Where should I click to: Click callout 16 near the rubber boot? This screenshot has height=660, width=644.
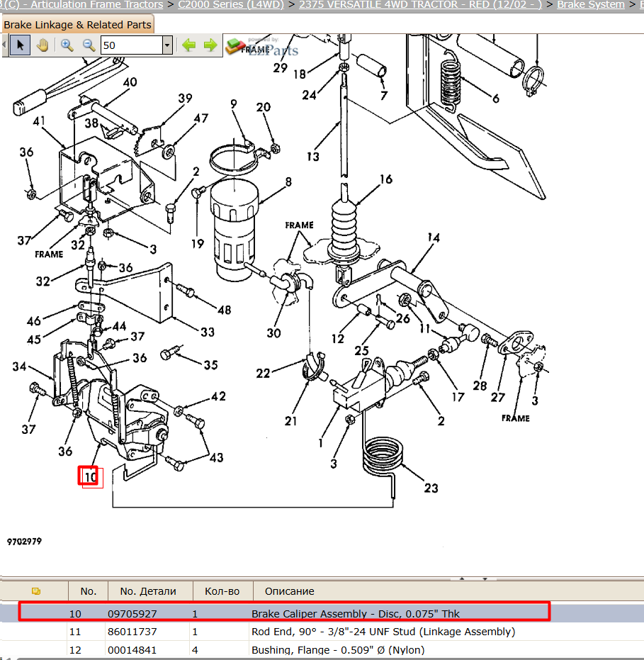pos(385,179)
